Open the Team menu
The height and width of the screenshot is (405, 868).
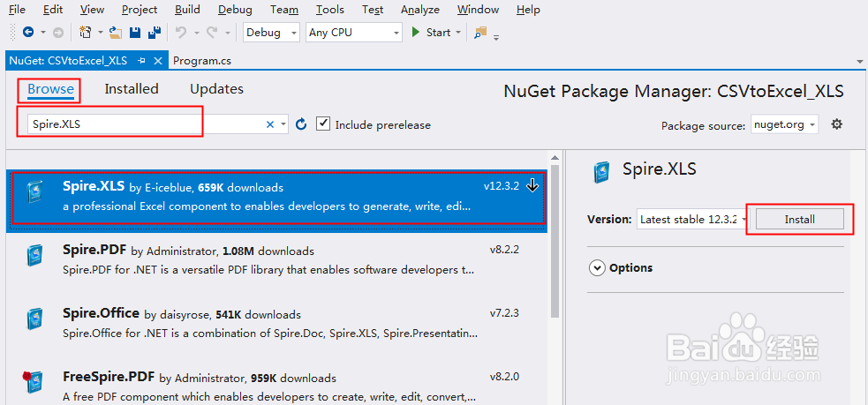click(284, 10)
